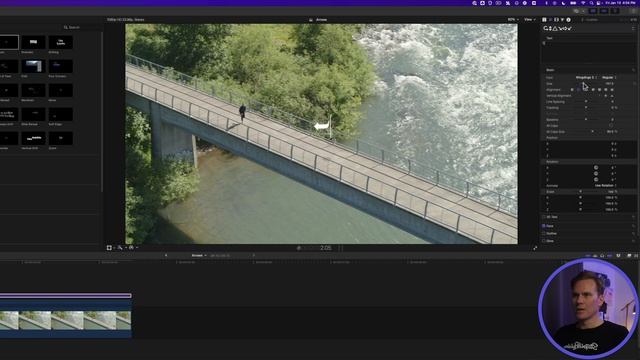
Task: Click the transform tool icon below viewer
Action: 109,247
